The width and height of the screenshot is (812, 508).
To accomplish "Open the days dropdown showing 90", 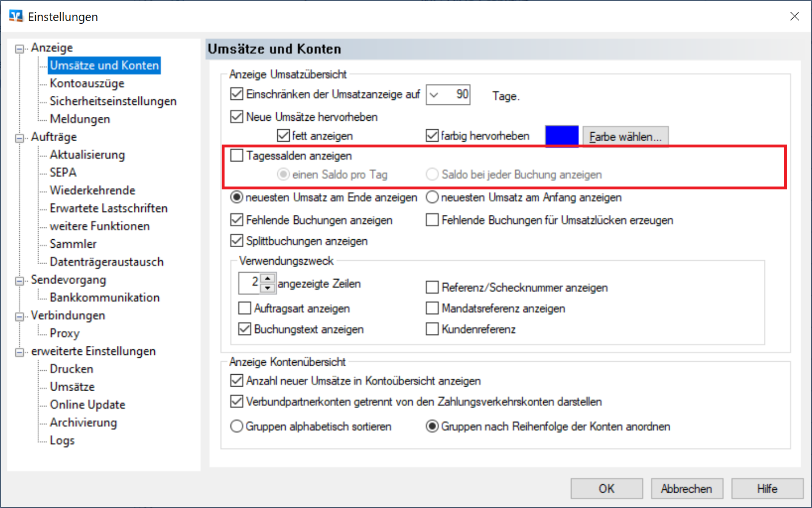I will [434, 95].
